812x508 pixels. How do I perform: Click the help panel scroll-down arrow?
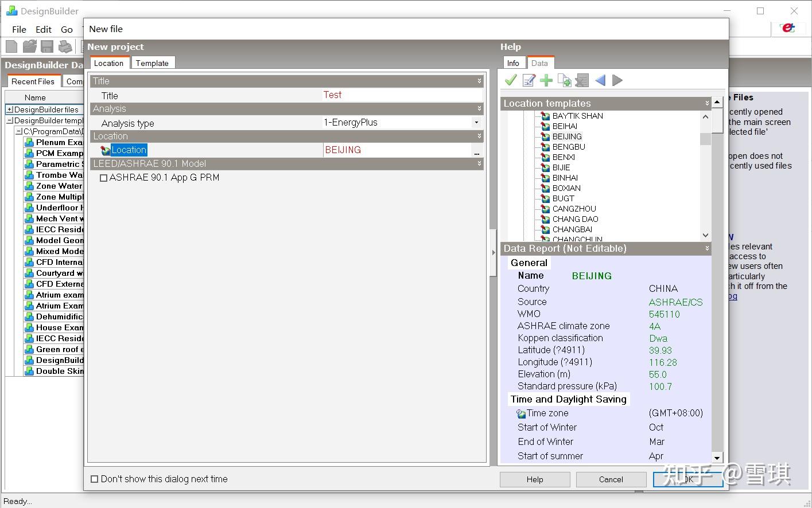tap(717, 458)
